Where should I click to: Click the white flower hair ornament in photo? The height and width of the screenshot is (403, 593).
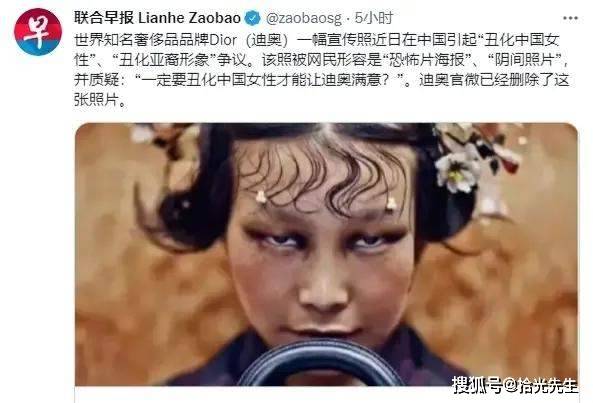click(458, 172)
